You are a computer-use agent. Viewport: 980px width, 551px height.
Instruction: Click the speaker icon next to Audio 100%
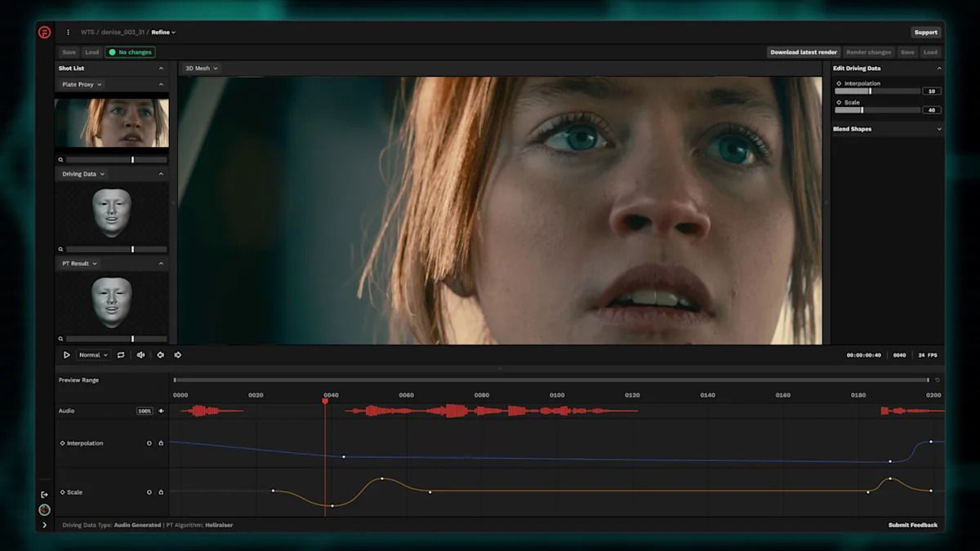point(161,411)
